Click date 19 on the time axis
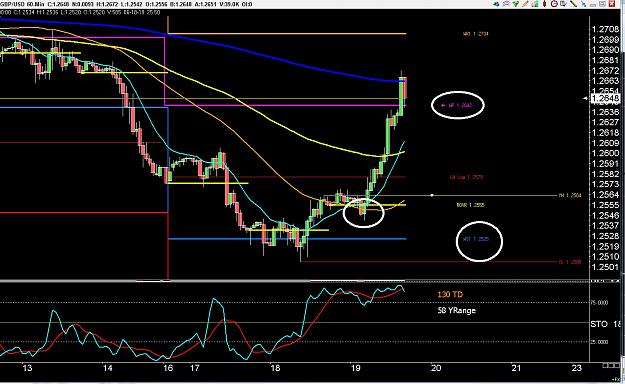625x384 pixels. click(356, 368)
